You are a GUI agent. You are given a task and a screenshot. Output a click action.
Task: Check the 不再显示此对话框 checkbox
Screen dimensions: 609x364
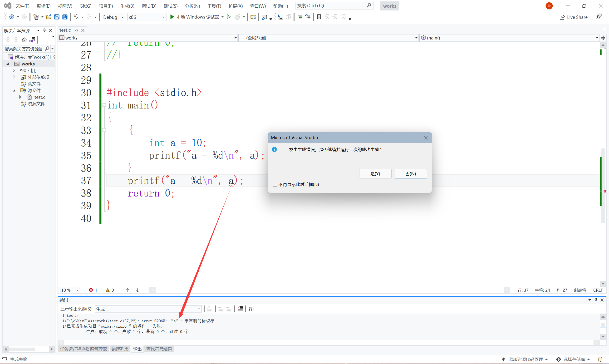(x=275, y=184)
